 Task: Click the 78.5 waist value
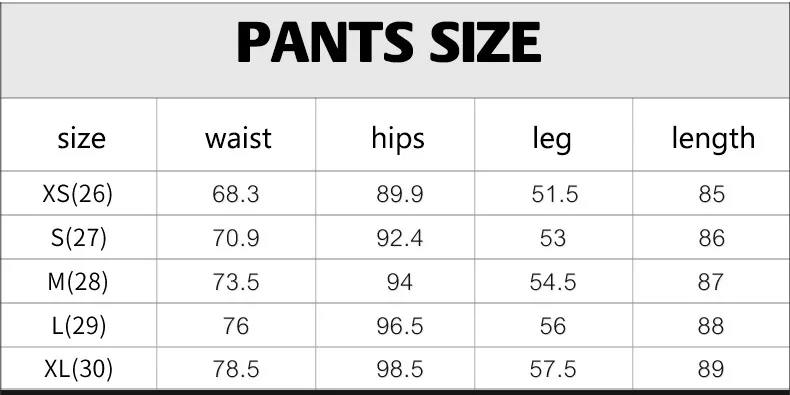click(236, 370)
